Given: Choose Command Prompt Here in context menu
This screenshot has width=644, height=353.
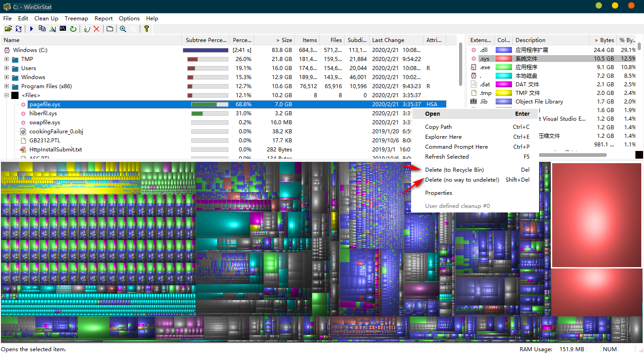Looking at the screenshot, I should [x=475, y=147].
